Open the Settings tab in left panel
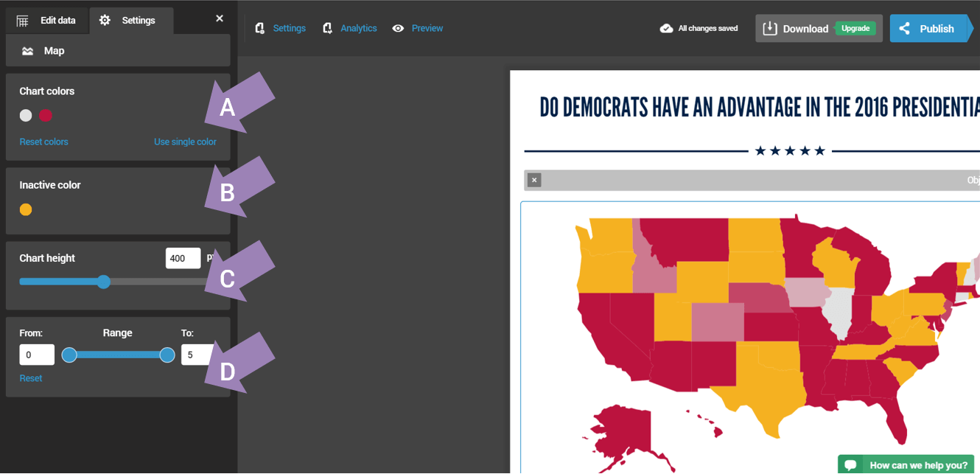Image resolution: width=980 pixels, height=474 pixels. coord(131,20)
